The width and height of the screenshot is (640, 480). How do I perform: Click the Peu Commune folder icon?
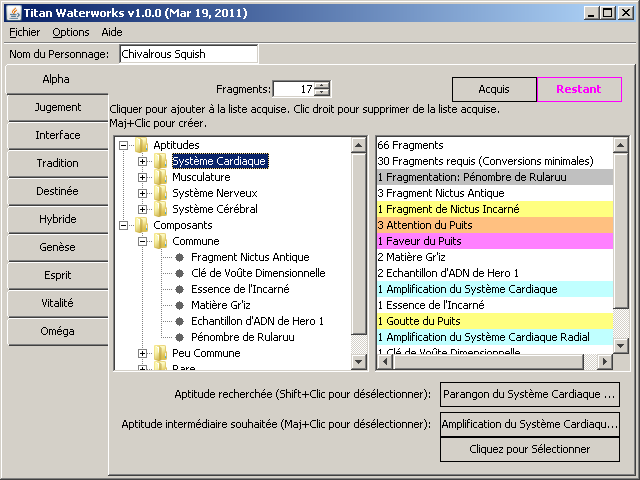[x=160, y=353]
